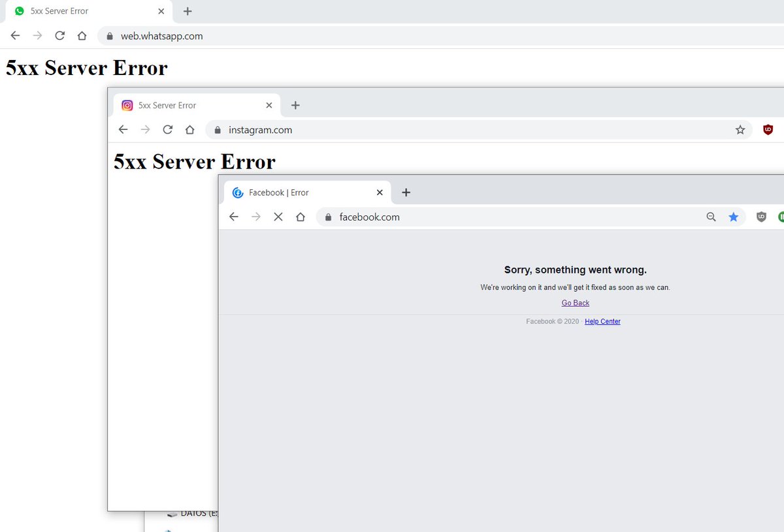This screenshot has height=532, width=784.
Task: Open a new tab in Facebook window
Action: coord(406,193)
